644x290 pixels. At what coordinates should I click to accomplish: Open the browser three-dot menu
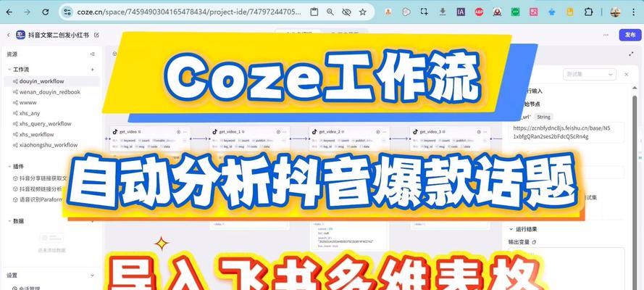pyautogui.click(x=634, y=12)
